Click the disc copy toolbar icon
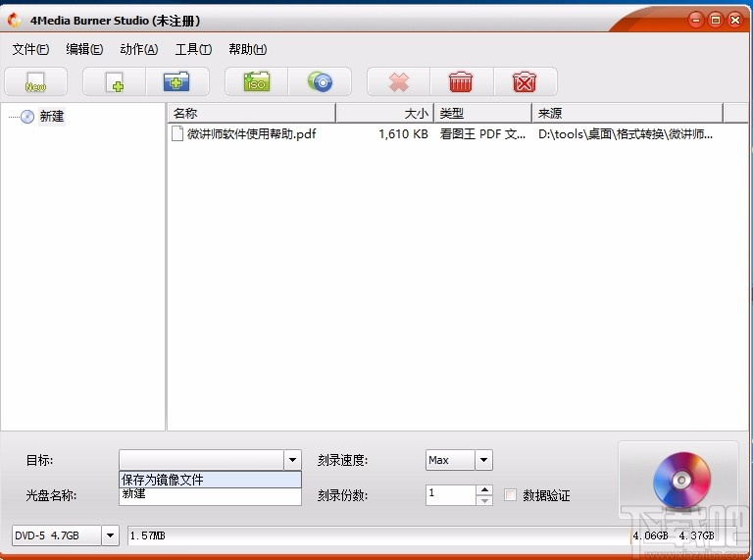 [x=320, y=82]
